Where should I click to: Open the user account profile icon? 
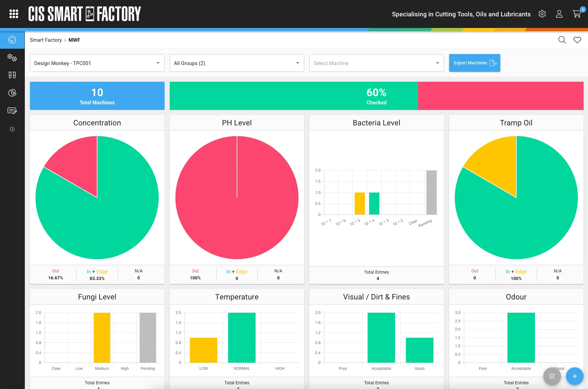click(559, 14)
